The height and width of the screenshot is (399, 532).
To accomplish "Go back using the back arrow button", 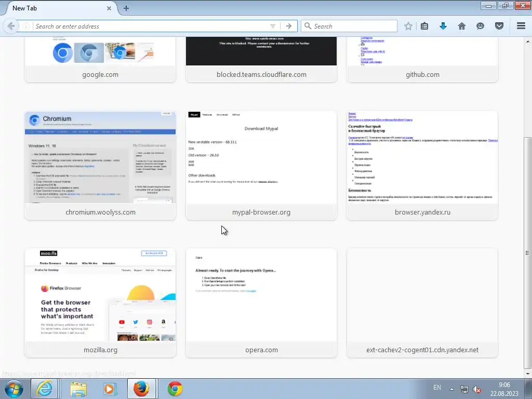I will 10,26.
